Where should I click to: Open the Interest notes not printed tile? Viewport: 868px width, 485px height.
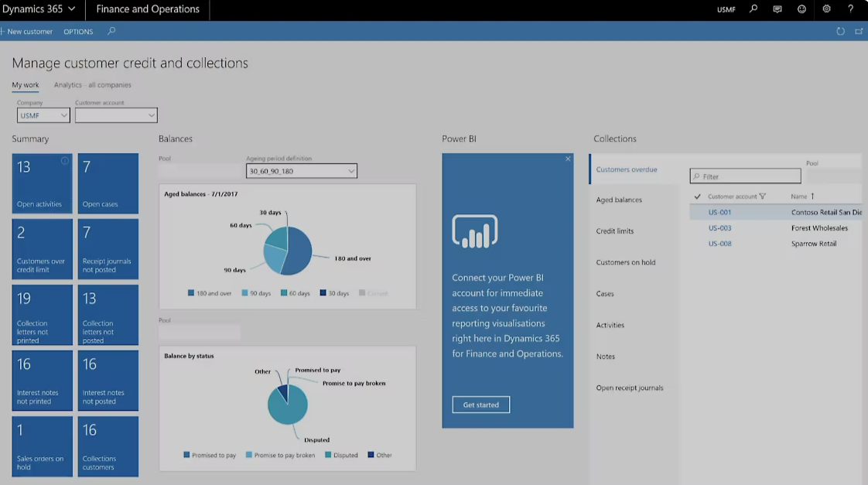[x=42, y=381]
